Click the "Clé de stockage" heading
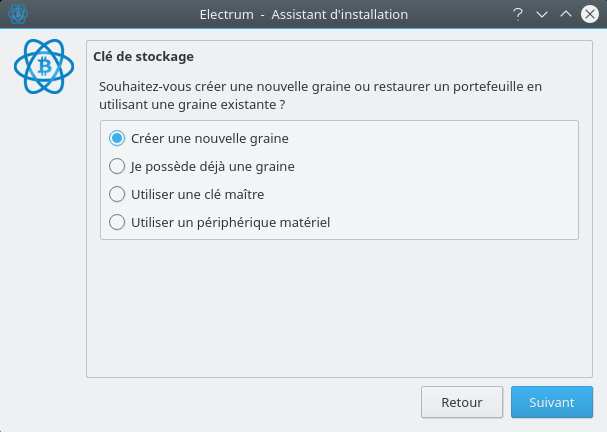The height and width of the screenshot is (432, 607). (143, 57)
